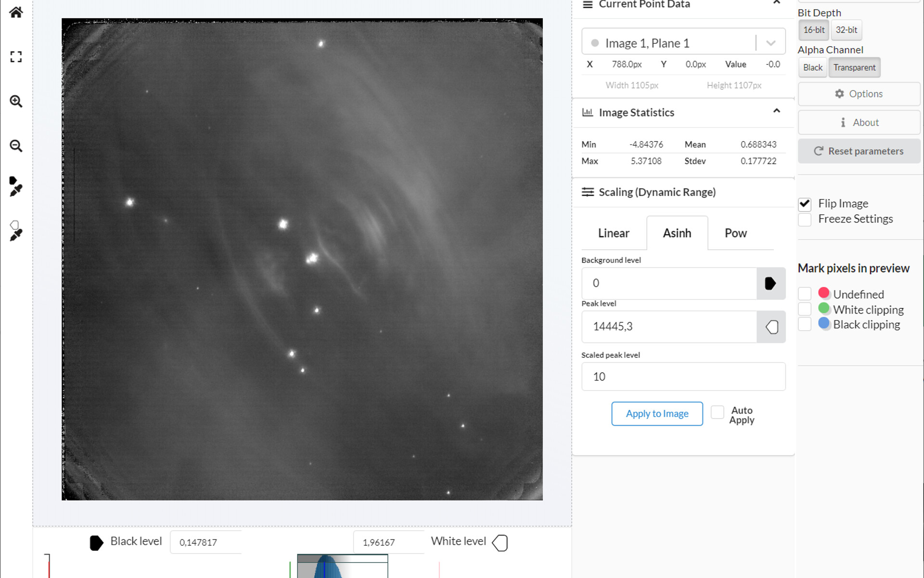Set alpha channel to Transparent
This screenshot has height=578, width=924.
(854, 67)
